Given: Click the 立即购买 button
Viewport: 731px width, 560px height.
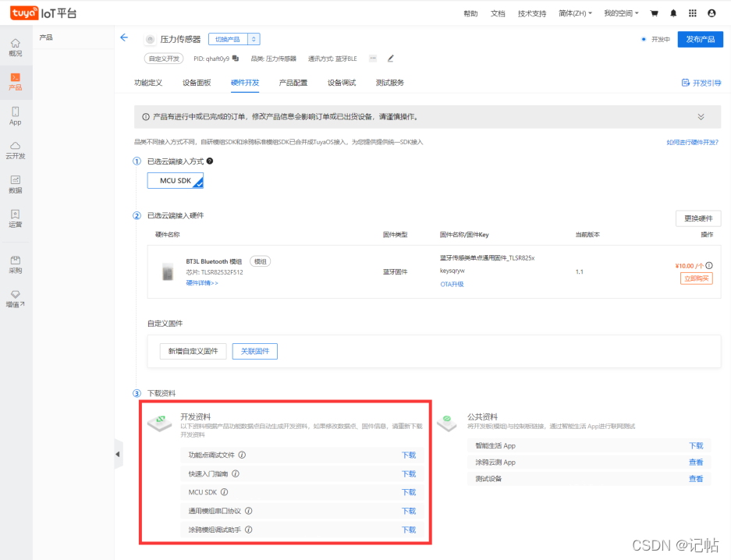Looking at the screenshot, I should (x=697, y=278).
